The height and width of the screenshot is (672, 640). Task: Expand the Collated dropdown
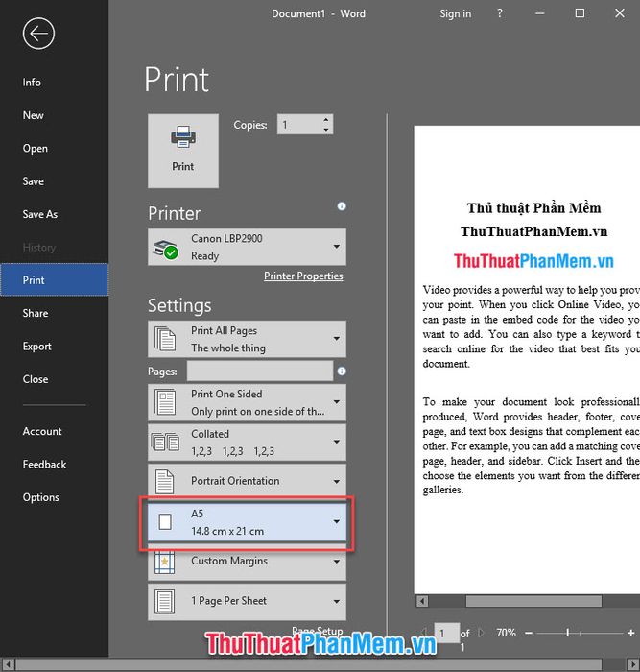coord(247,442)
